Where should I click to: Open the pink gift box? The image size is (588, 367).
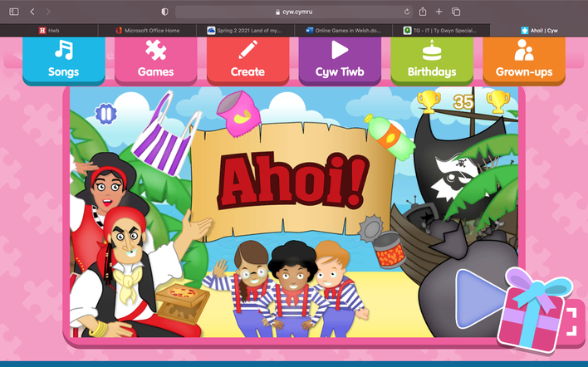pos(532,311)
